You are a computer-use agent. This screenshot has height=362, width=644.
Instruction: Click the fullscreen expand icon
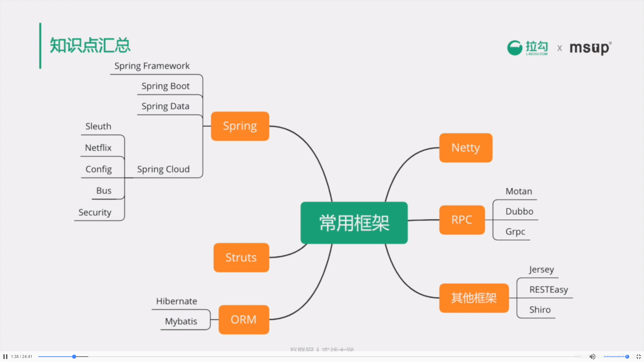(x=639, y=357)
